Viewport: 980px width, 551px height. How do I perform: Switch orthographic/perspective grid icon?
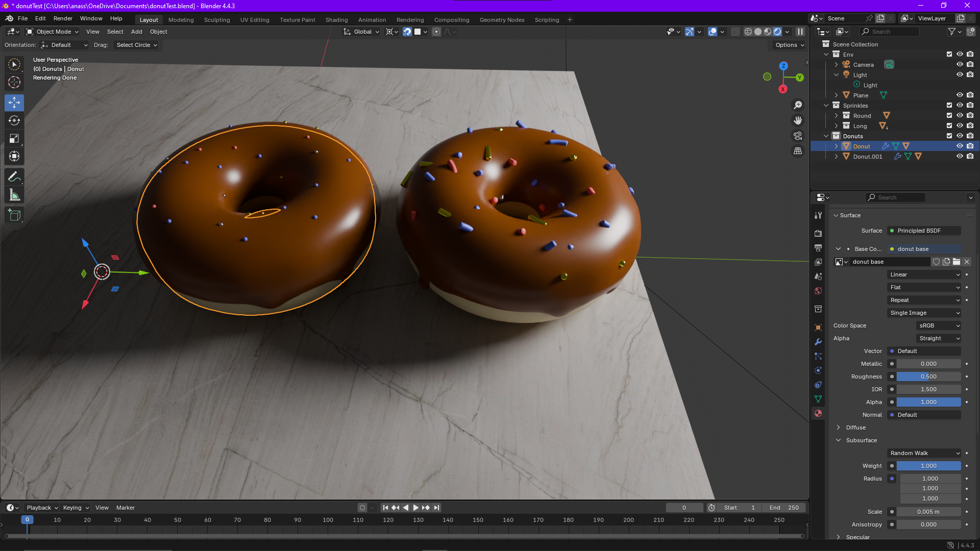[x=798, y=151]
